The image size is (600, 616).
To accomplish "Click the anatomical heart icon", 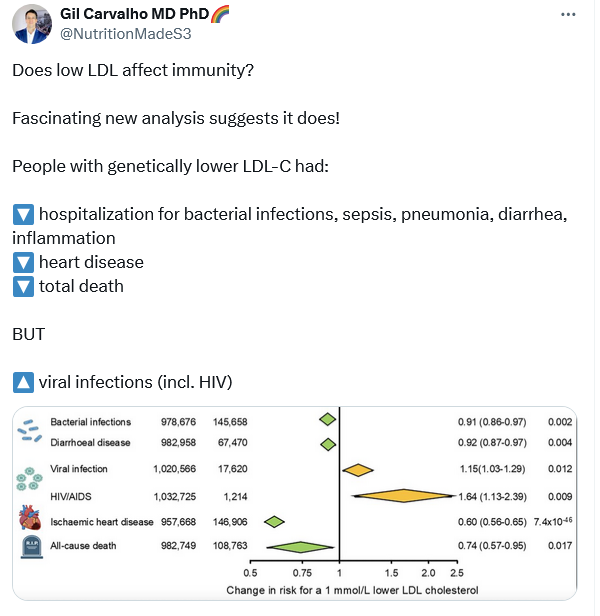I will (x=30, y=518).
